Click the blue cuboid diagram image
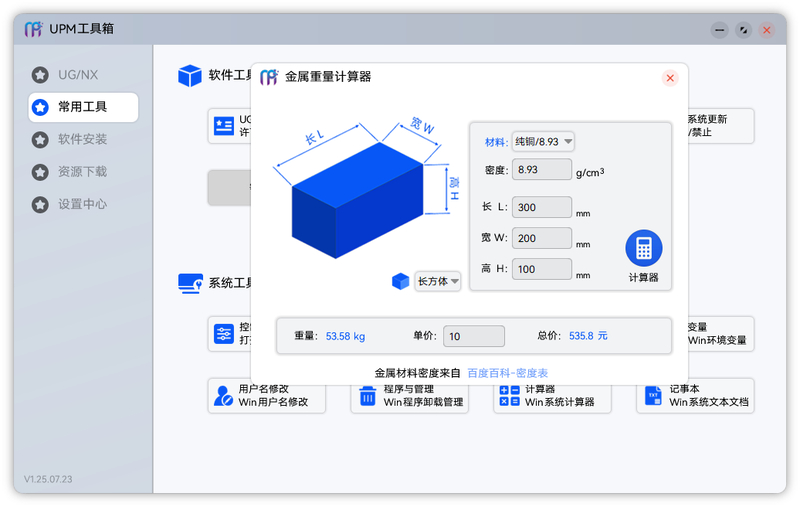 click(x=358, y=200)
